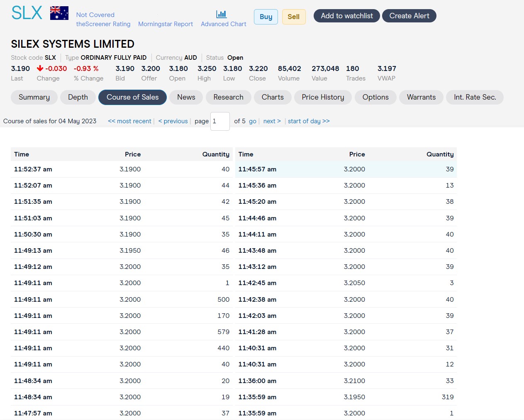
Task: Click the 11:41:28 am time cell
Action: pos(257,332)
